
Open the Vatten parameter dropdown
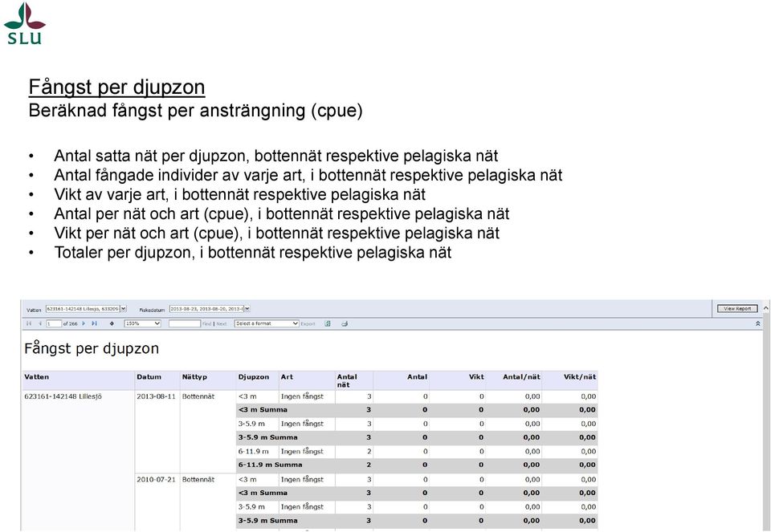click(x=124, y=308)
